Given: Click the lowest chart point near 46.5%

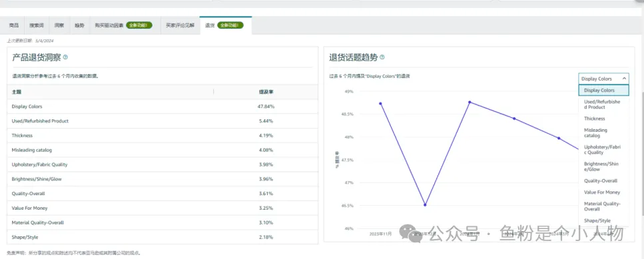Looking at the screenshot, I should click(x=425, y=205).
